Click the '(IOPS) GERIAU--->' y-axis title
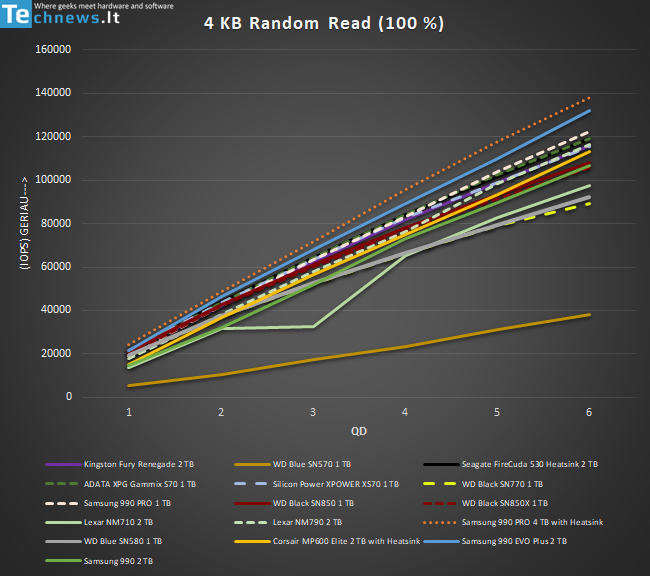This screenshot has height=576, width=650. coord(25,223)
